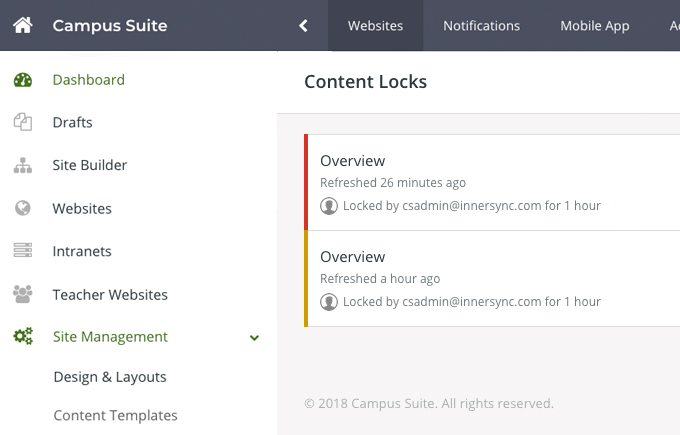Viewport: 680px width, 435px height.
Task: Open first Overview lock refreshed 26 minutes ago
Action: pos(352,161)
